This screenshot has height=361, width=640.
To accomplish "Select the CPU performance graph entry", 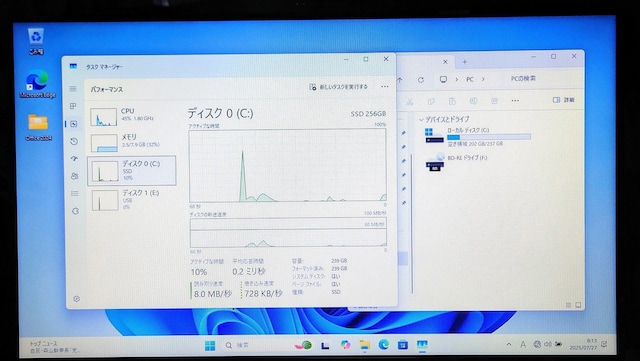I will click(131, 116).
